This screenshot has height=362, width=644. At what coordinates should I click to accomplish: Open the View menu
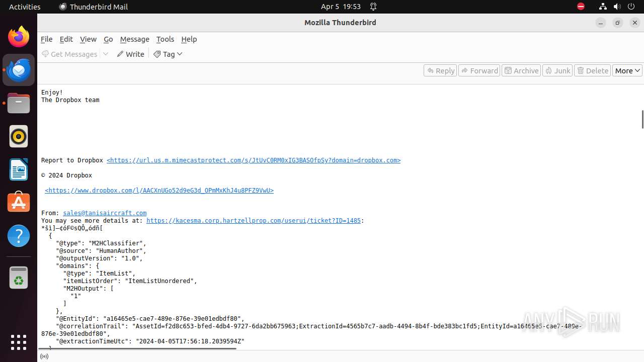(88, 39)
